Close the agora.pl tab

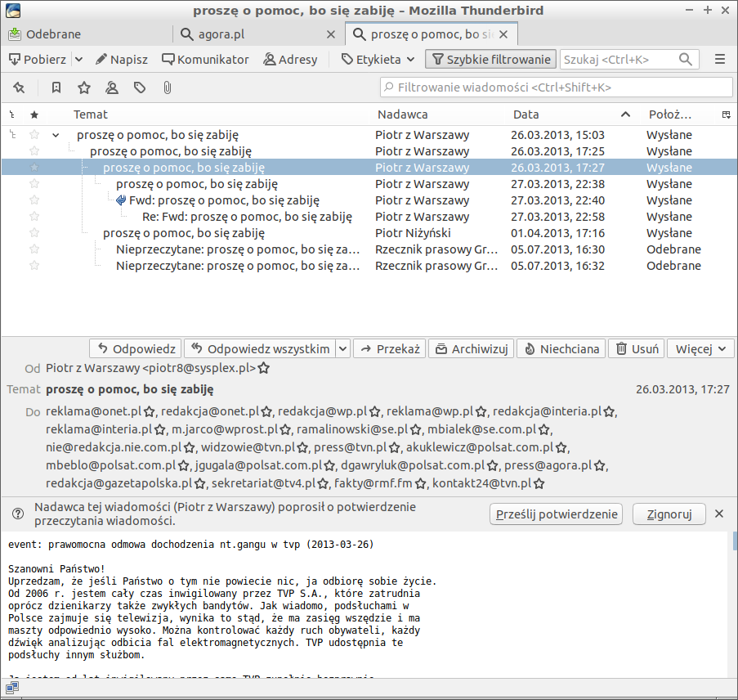pos(331,34)
